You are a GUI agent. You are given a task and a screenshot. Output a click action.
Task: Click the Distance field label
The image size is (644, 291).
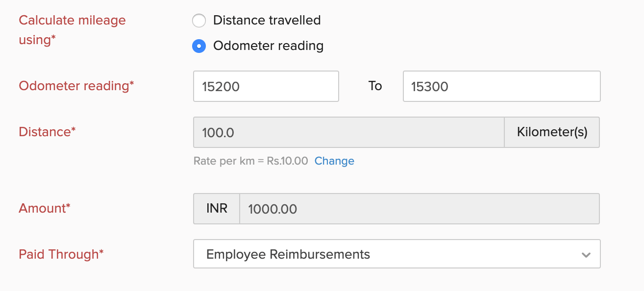47,132
